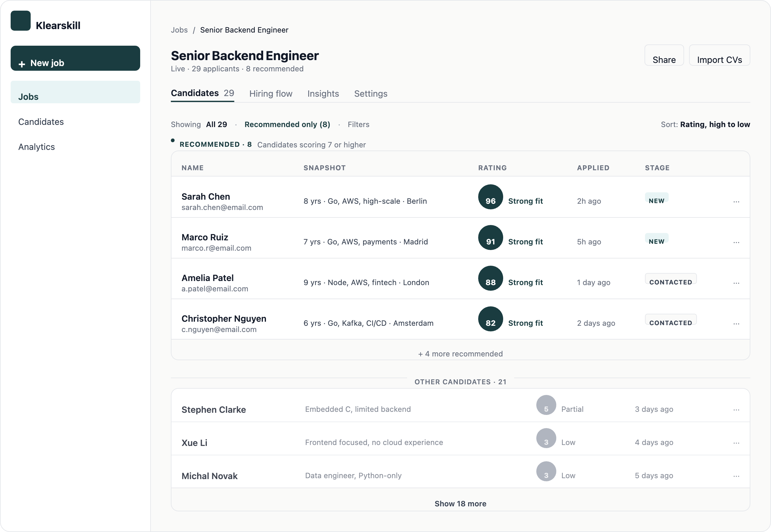Image resolution: width=771 pixels, height=532 pixels.
Task: Click Michal Novak's rating 3 badge
Action: click(546, 471)
